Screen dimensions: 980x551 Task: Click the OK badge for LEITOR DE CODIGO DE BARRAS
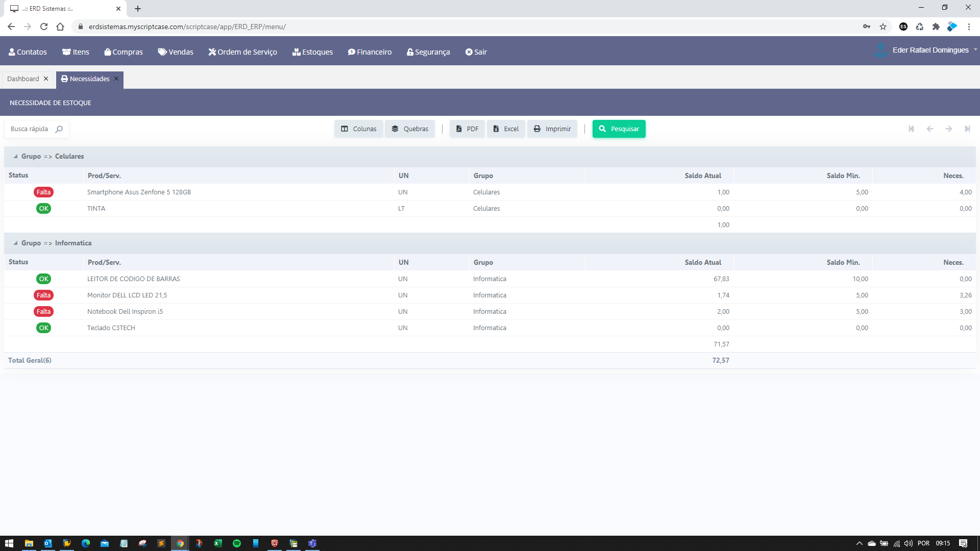coord(43,279)
